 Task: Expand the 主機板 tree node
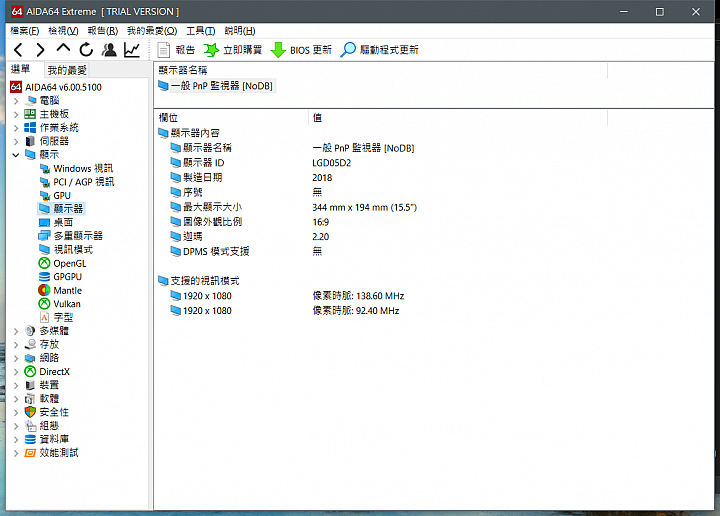tap(16, 114)
